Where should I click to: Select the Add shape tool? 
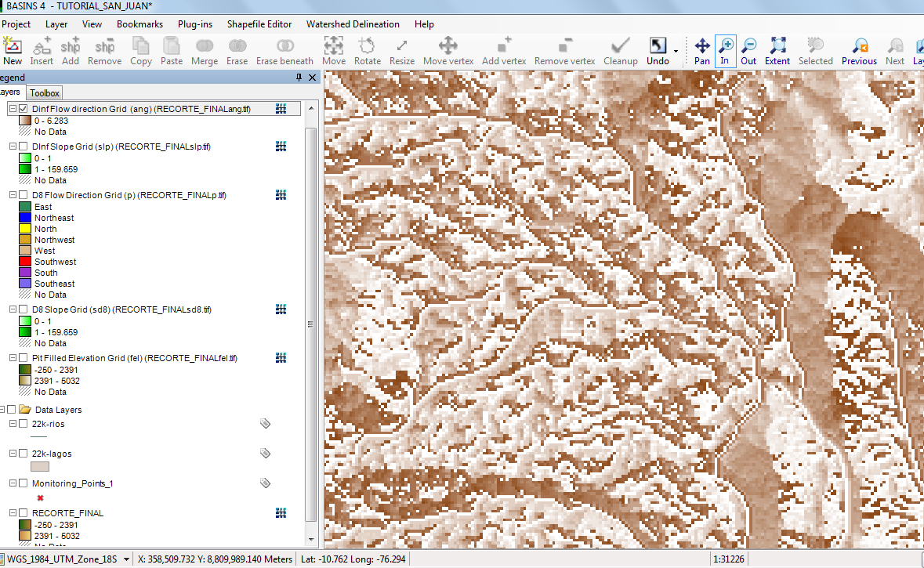70,51
